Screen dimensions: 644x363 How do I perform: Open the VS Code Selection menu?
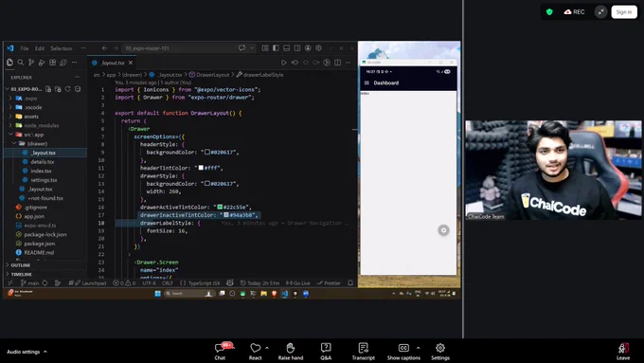62,48
